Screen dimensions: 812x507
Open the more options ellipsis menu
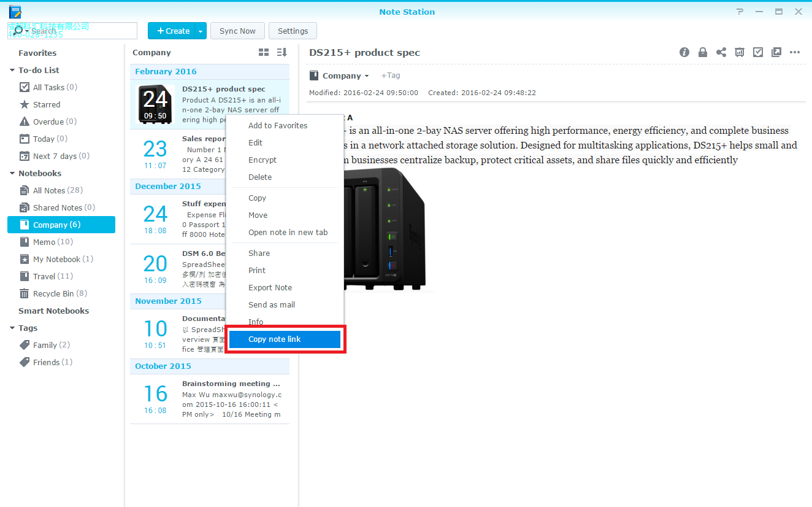(795, 52)
